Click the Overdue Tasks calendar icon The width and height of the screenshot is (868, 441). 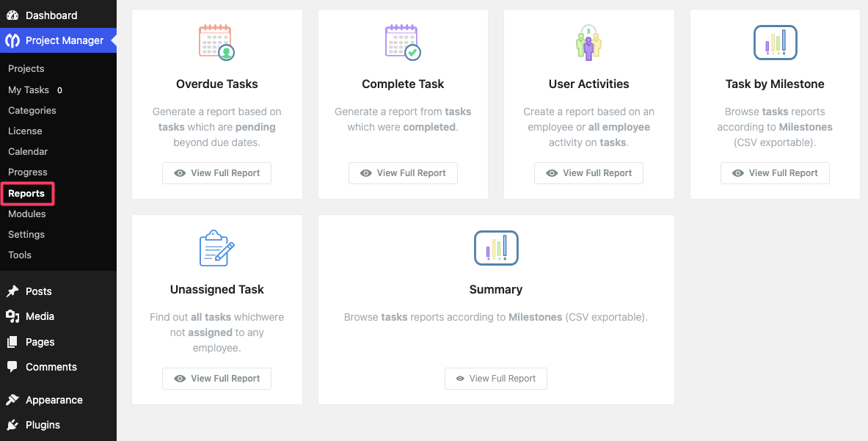point(216,42)
